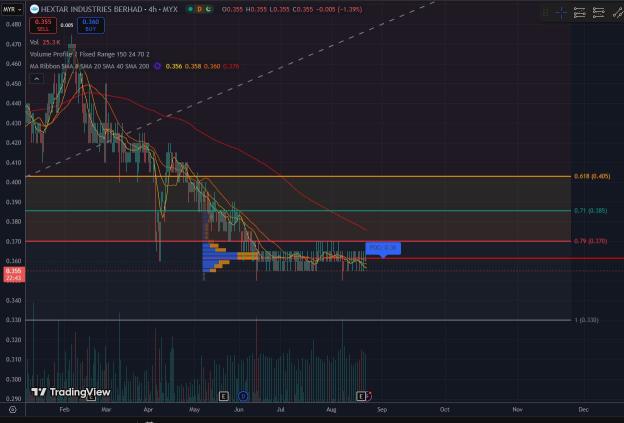Select the MA Ribbon indicator legend
Image resolution: width=624 pixels, height=423 pixels.
89,66
